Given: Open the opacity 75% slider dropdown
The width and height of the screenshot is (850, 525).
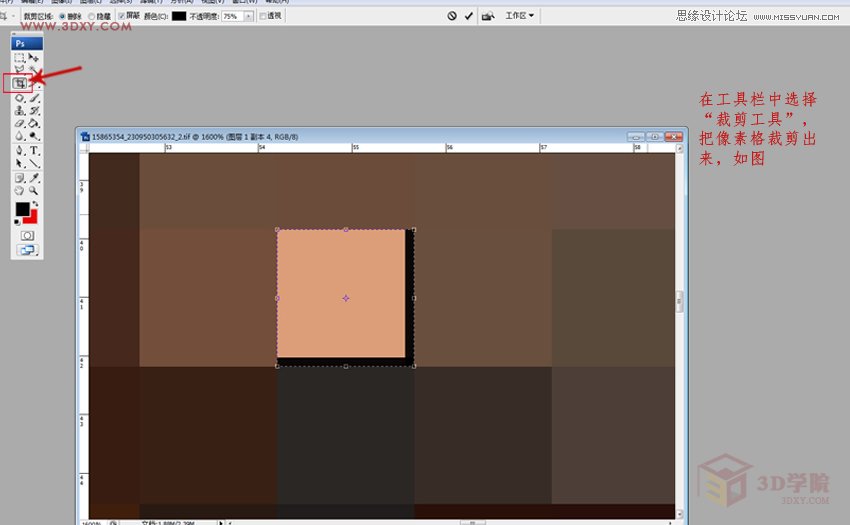Looking at the screenshot, I should coord(249,16).
